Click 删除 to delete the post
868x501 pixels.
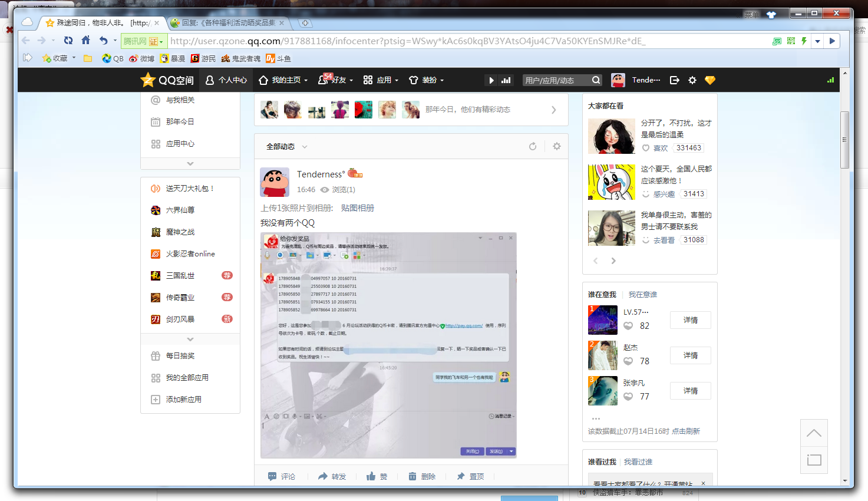click(422, 476)
